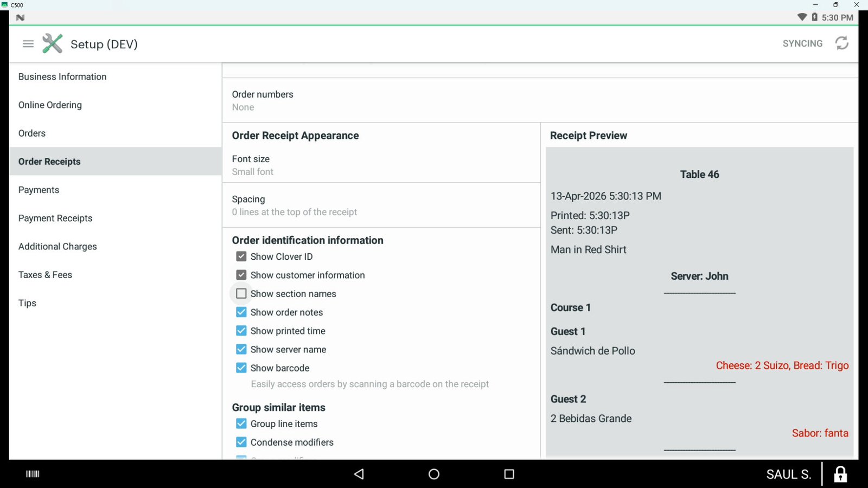868x488 pixels.
Task: Click the battery status icon
Action: tap(814, 17)
